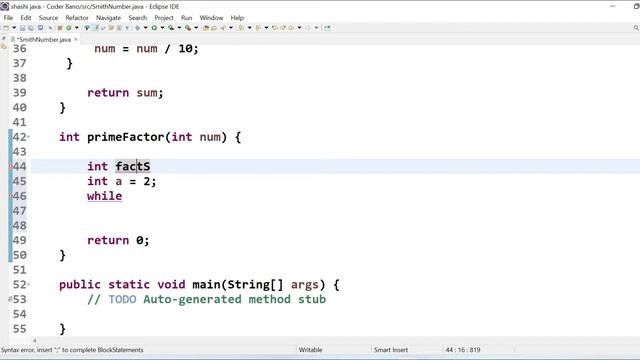Click the Forward navigation arrow icon
The height and width of the screenshot is (360, 640).
[308, 28]
